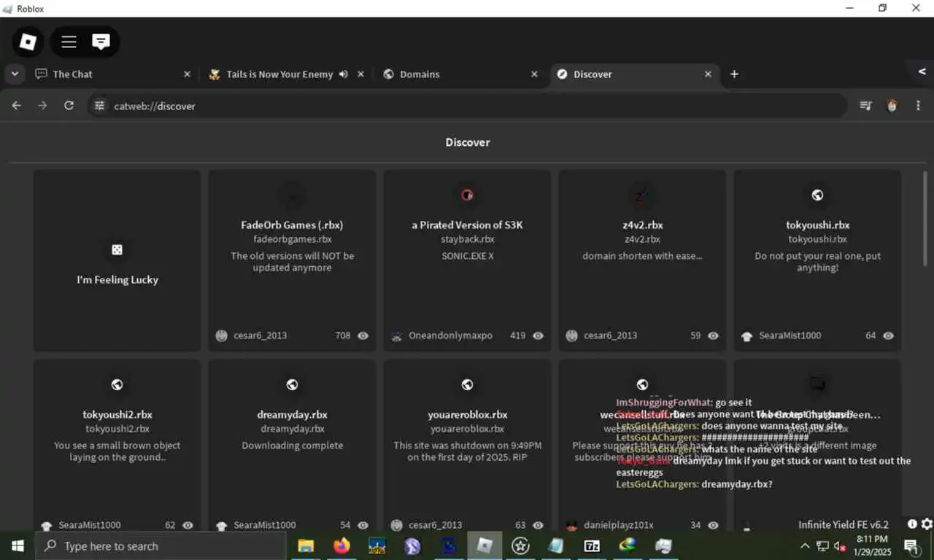Click the S3K site favicon icon
The image size is (934, 560).
(467, 195)
